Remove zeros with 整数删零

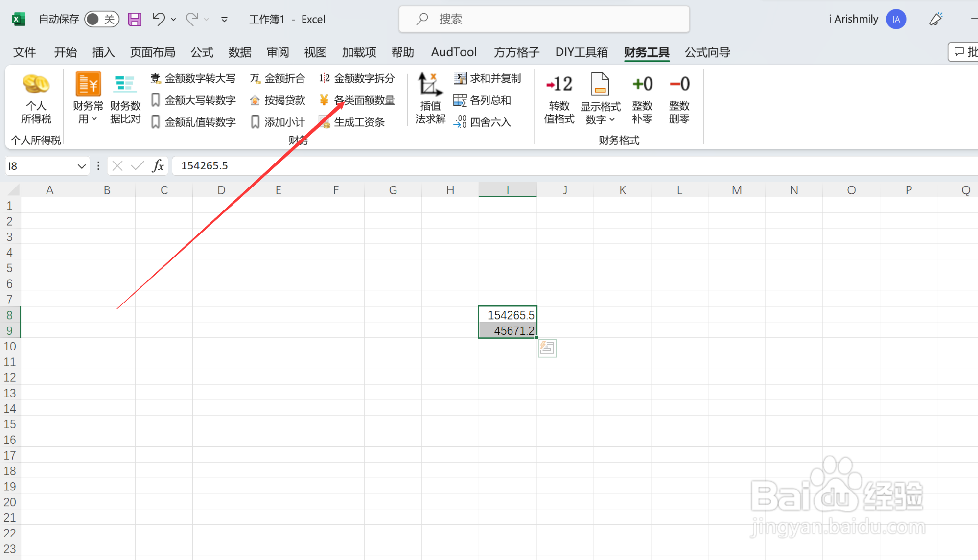[x=679, y=99]
